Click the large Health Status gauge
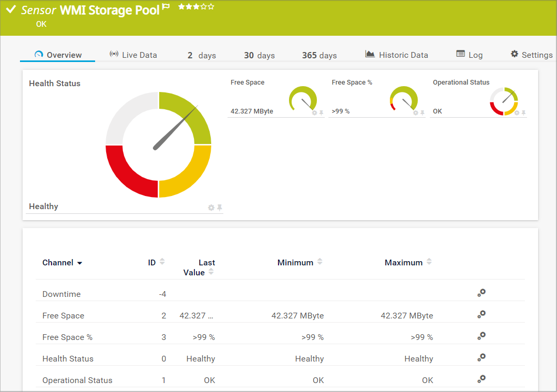Image resolution: width=557 pixels, height=392 pixels. click(x=158, y=145)
